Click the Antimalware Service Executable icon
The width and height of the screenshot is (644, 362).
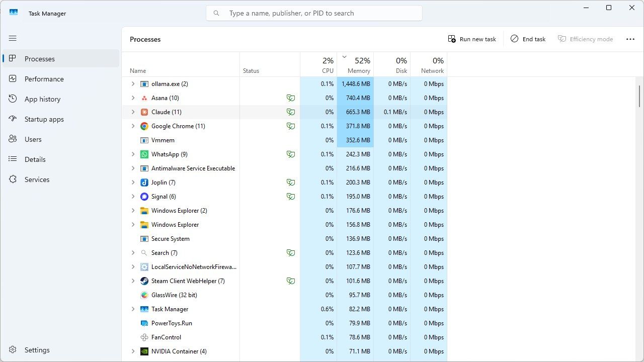click(x=144, y=168)
